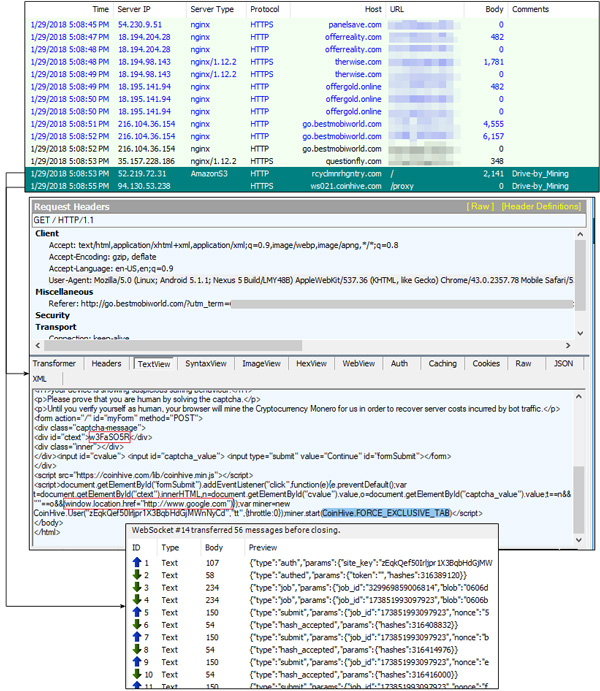Image resolution: width=600 pixels, height=691 pixels.
Task: Switch to ImageView tab
Action: [x=261, y=364]
